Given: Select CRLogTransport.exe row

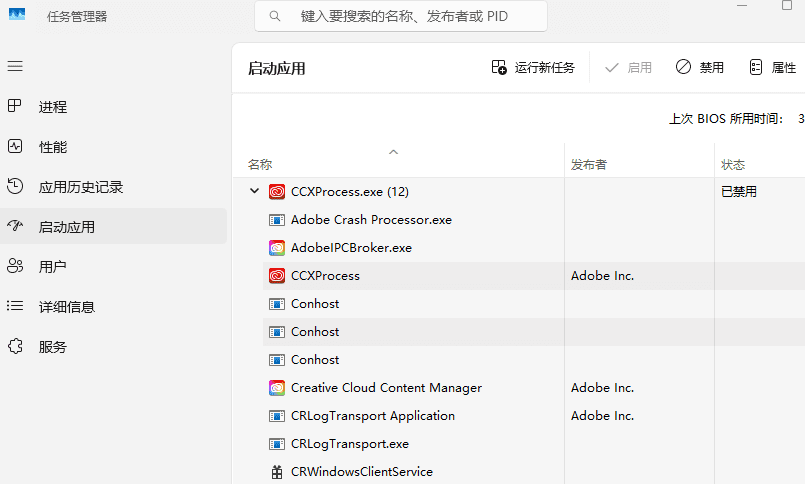Looking at the screenshot, I should pyautogui.click(x=534, y=443).
